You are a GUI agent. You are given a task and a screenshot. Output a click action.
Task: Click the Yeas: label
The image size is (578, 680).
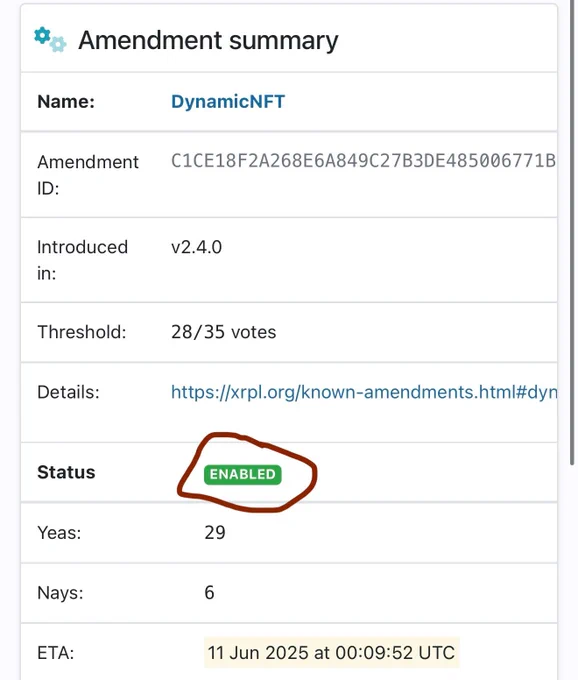[x=59, y=533]
